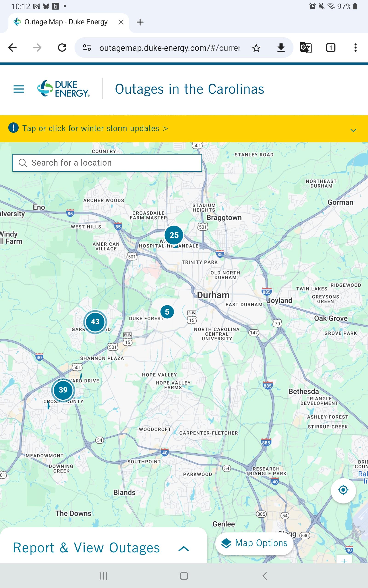Tap the winter storm updates banner link

95,128
